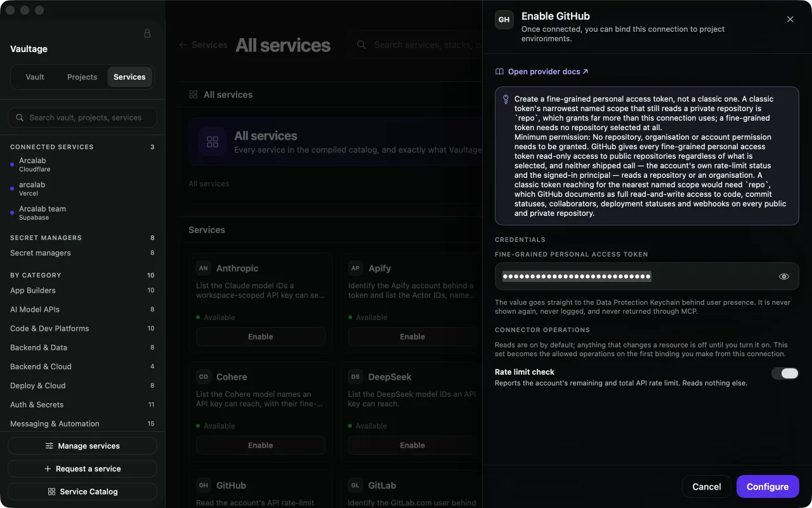Viewport: 812px width, 508px height.
Task: Select the Backend & Cloud category
Action: tap(82, 366)
